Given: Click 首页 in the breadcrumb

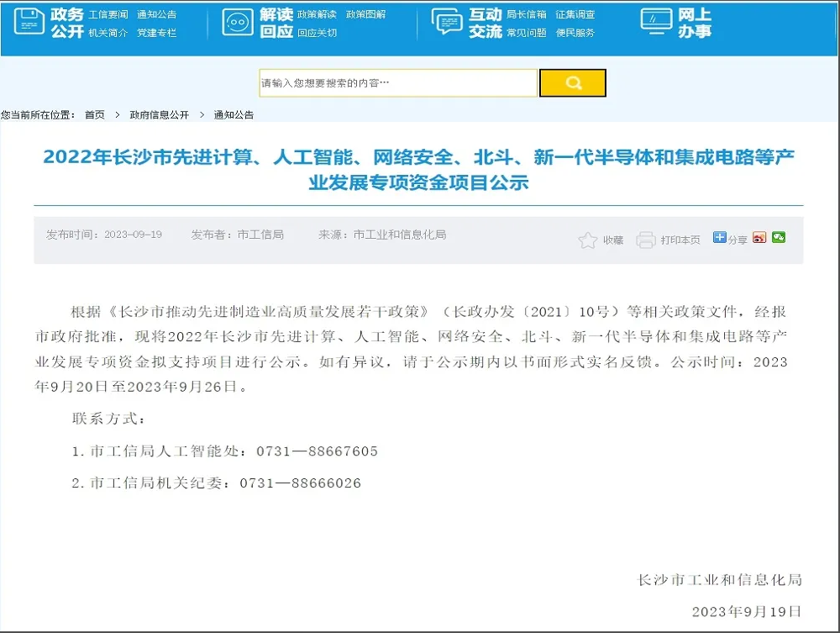Looking at the screenshot, I should click(95, 114).
